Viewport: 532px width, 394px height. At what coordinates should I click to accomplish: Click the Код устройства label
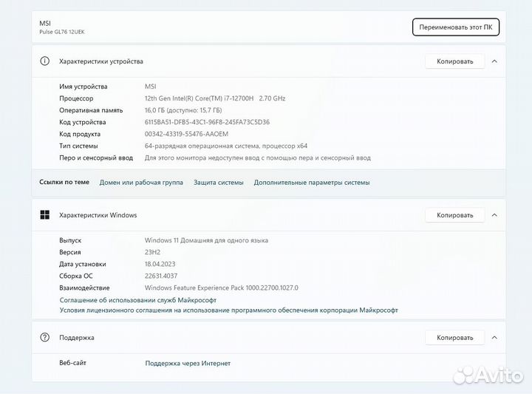point(83,122)
